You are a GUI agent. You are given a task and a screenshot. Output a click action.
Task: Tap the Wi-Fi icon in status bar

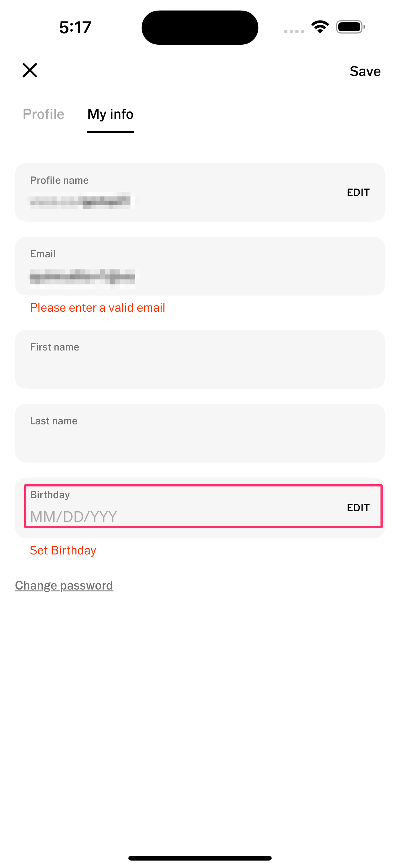(x=320, y=27)
